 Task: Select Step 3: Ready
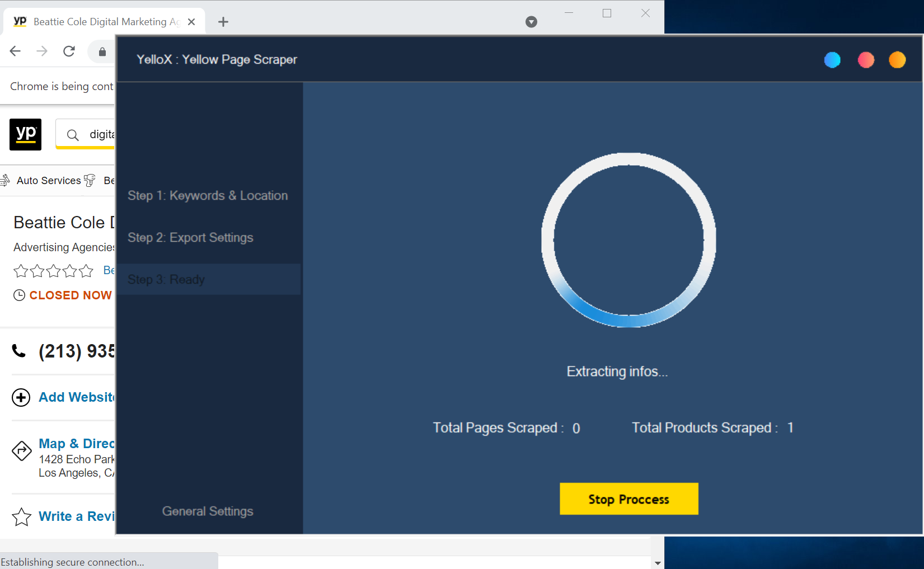point(166,279)
